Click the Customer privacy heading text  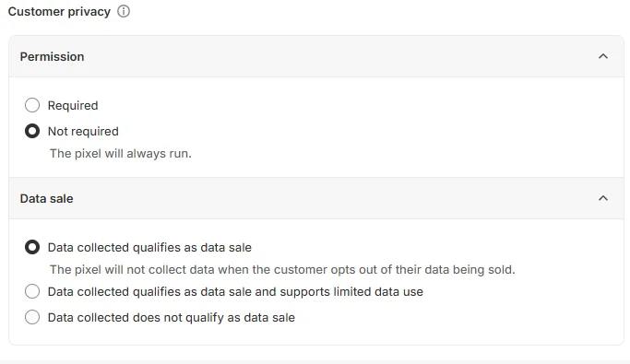[59, 12]
